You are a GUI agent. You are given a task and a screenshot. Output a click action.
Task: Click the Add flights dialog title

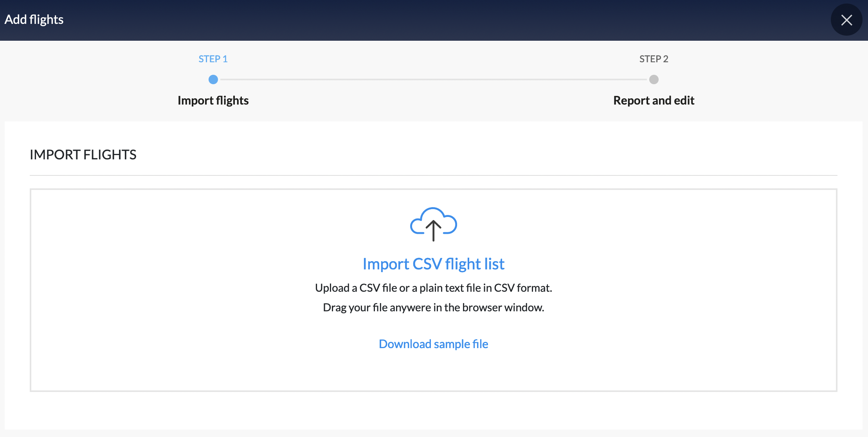point(34,20)
